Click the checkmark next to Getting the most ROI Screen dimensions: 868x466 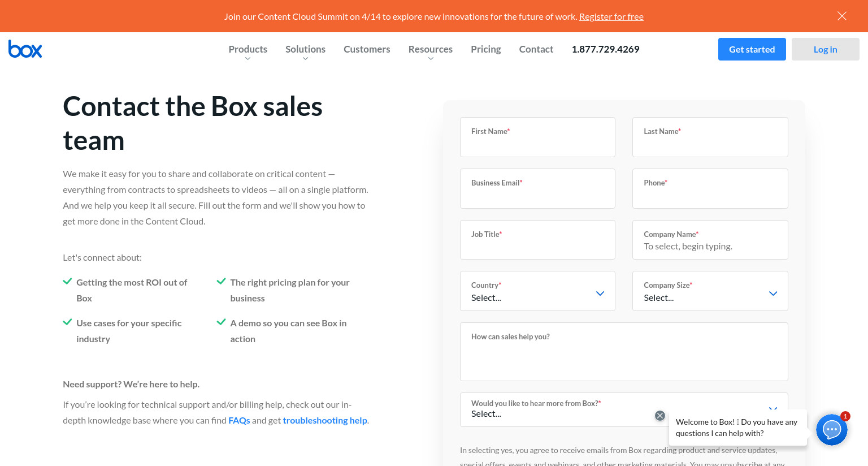pyautogui.click(x=67, y=281)
